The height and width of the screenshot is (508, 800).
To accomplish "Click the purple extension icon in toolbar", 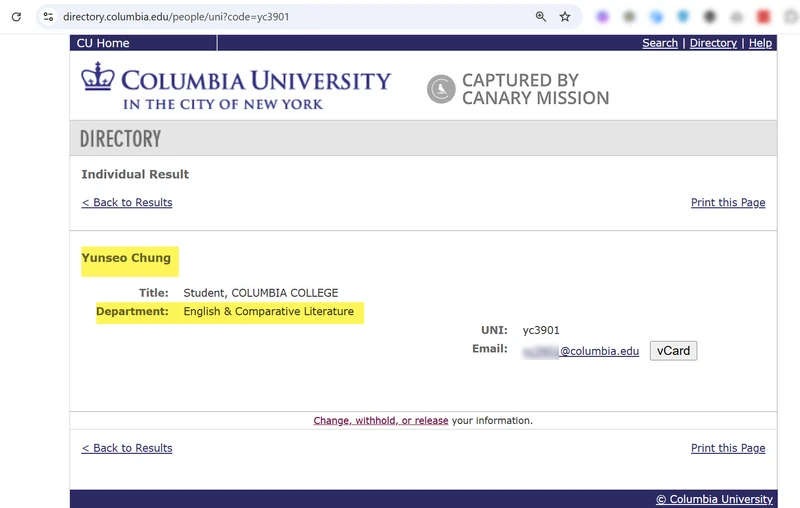I will (x=603, y=17).
